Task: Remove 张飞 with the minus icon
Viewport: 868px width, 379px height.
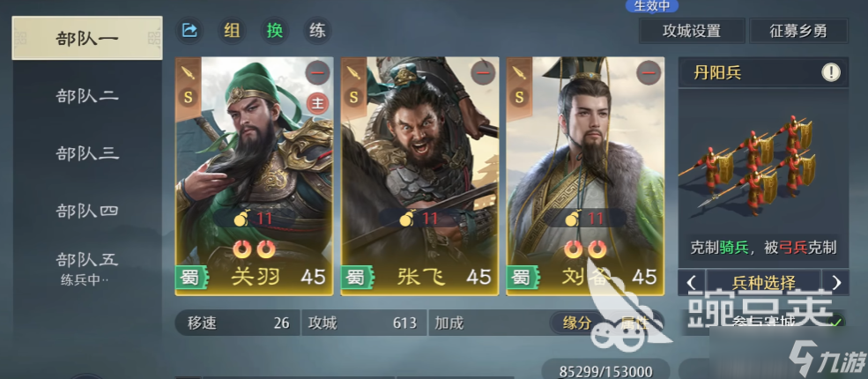Action: coord(483,72)
